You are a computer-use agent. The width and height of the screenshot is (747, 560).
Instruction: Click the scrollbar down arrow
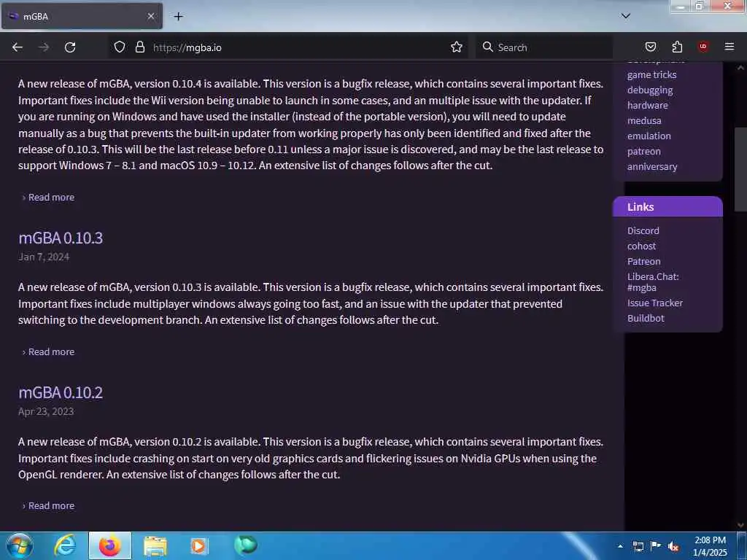[740, 525]
